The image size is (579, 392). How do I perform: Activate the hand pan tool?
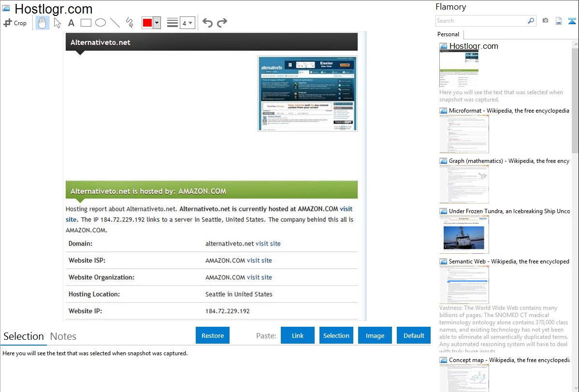tap(43, 23)
